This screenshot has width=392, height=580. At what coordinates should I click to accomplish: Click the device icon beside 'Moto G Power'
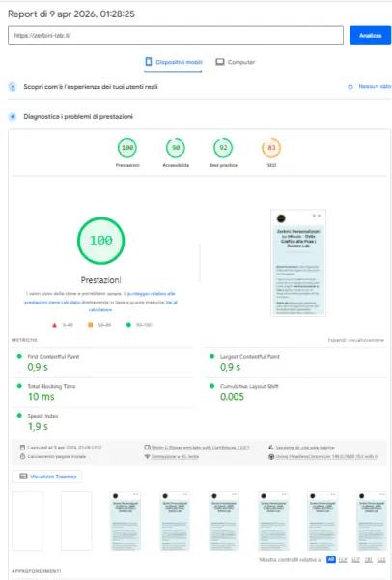point(147,448)
